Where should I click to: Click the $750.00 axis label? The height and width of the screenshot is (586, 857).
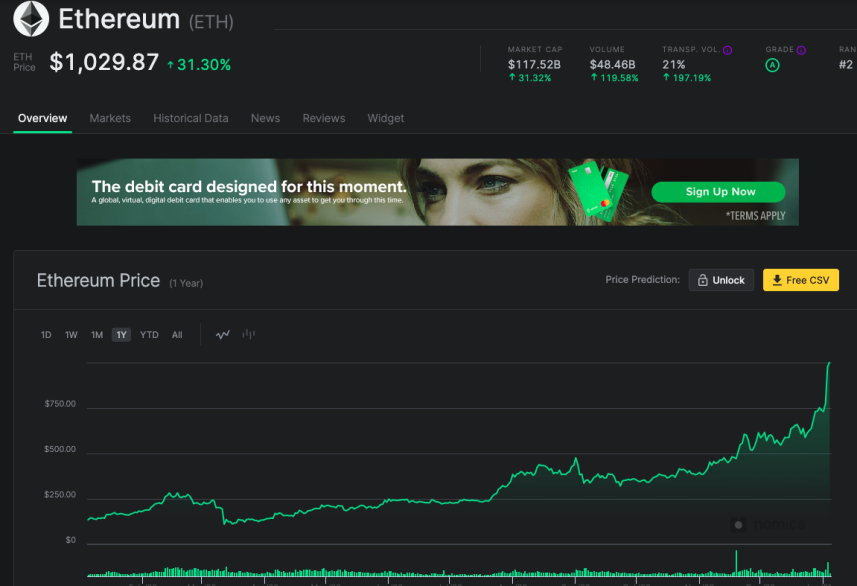click(60, 404)
